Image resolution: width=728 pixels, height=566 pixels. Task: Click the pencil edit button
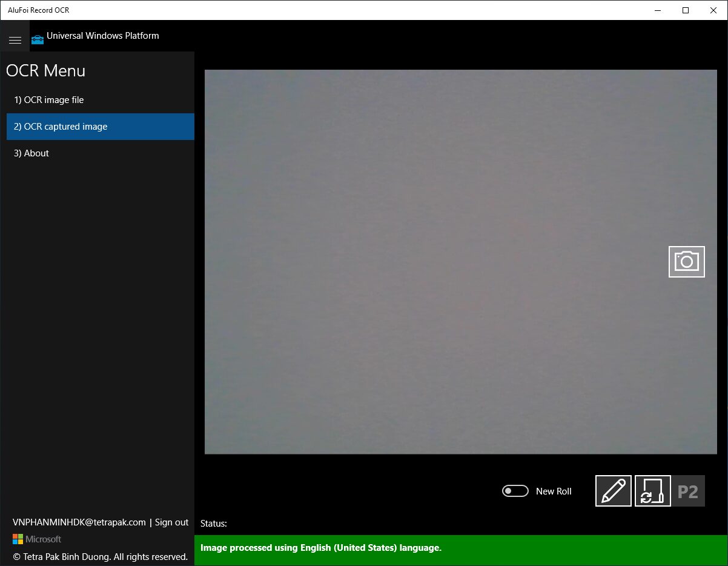tap(614, 491)
